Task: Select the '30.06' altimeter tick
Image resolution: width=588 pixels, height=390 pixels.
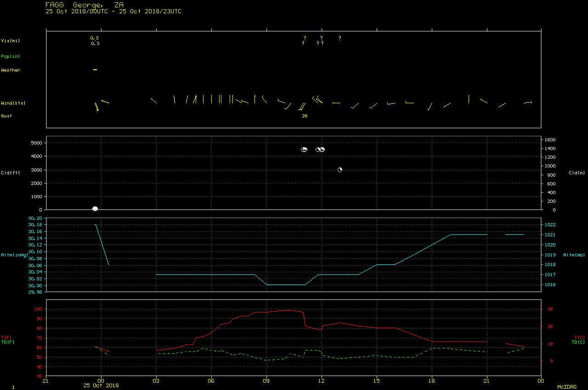Action: tap(35, 266)
